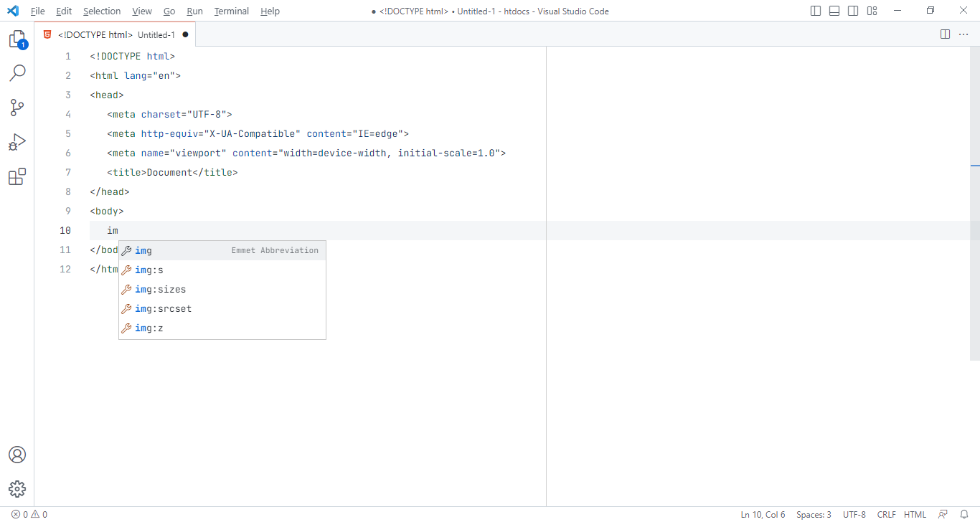Click the wrench icon beside img:s suggestion
The height and width of the screenshot is (522, 980).
tap(126, 270)
